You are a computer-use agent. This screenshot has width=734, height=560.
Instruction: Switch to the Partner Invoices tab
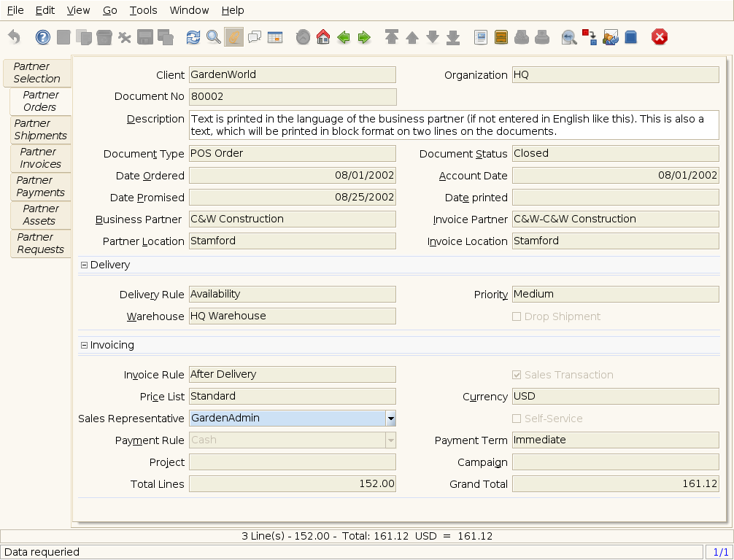(x=40, y=158)
